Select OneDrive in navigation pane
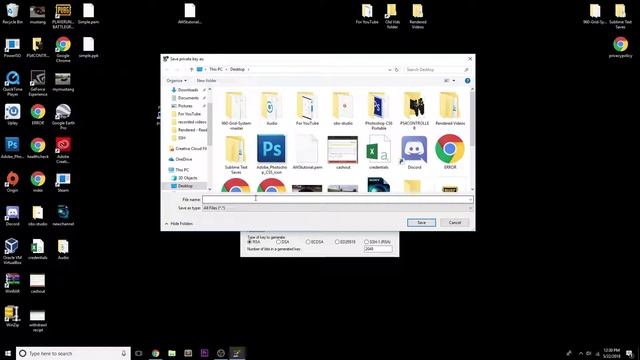 pyautogui.click(x=183, y=159)
